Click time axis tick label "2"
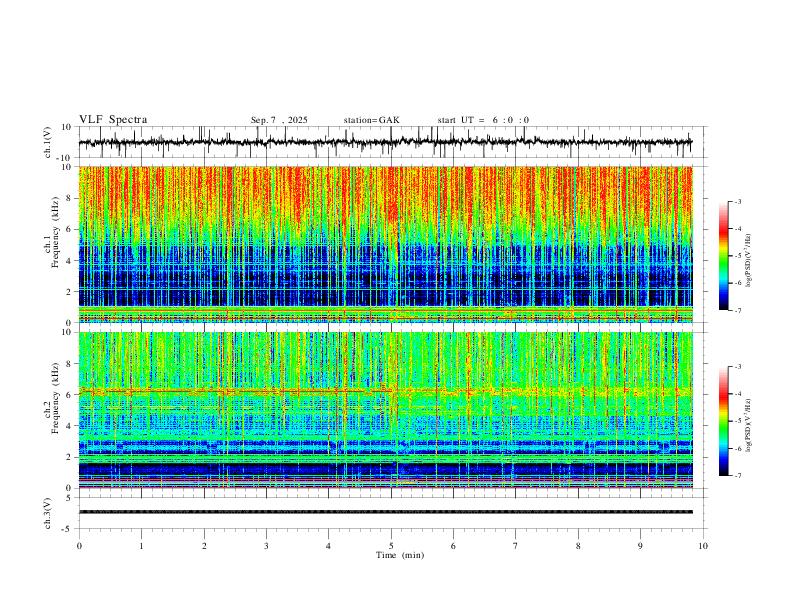 (x=204, y=546)
